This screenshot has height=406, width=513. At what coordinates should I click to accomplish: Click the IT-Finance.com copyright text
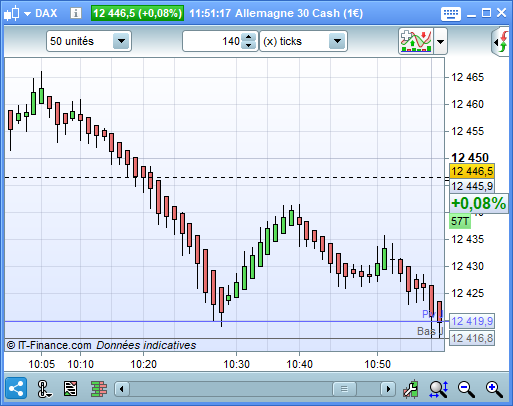coord(49,345)
